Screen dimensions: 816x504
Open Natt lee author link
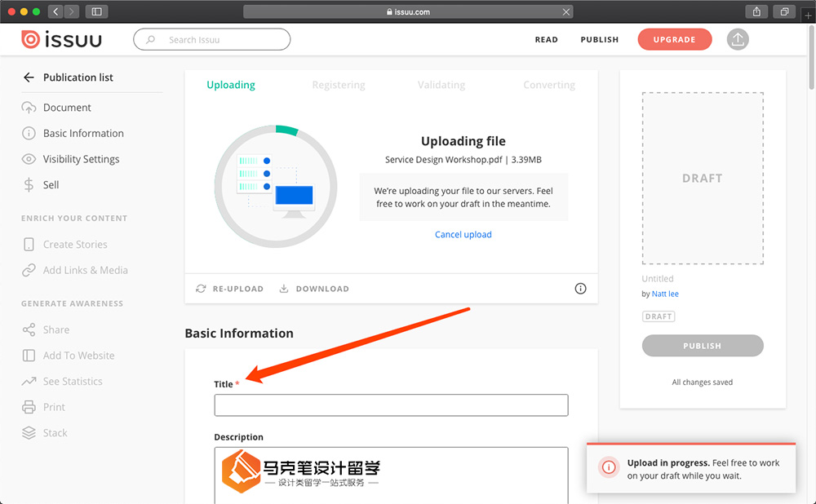665,294
